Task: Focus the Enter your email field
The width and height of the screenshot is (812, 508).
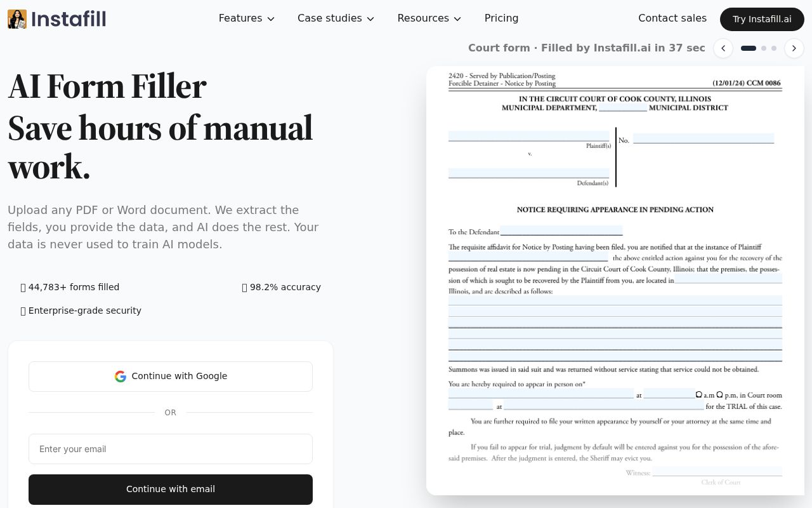Action: (171, 449)
